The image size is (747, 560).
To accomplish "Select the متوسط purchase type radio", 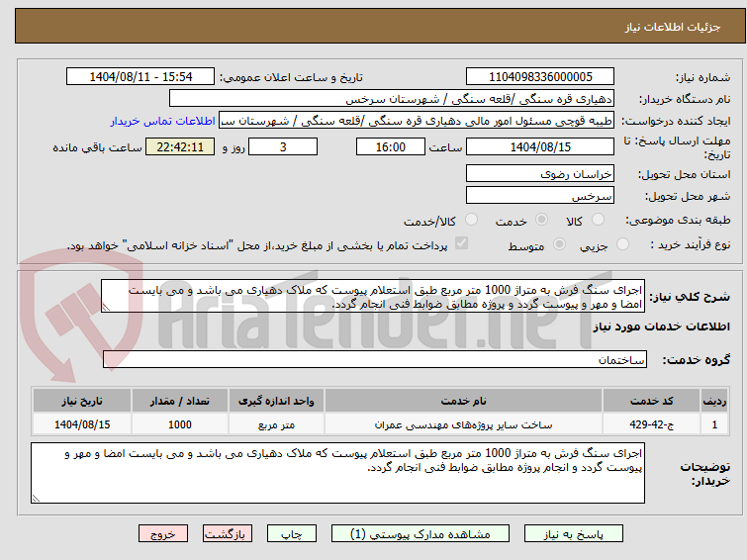I will 559,244.
